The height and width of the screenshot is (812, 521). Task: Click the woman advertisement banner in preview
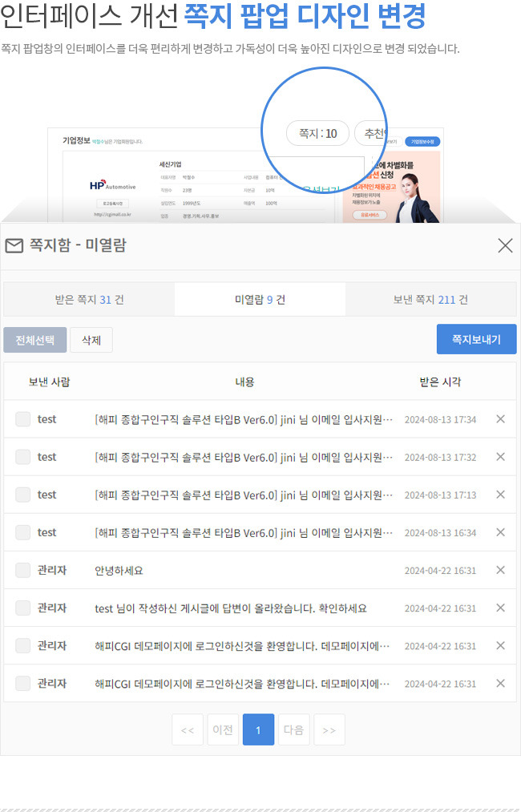coord(391,188)
